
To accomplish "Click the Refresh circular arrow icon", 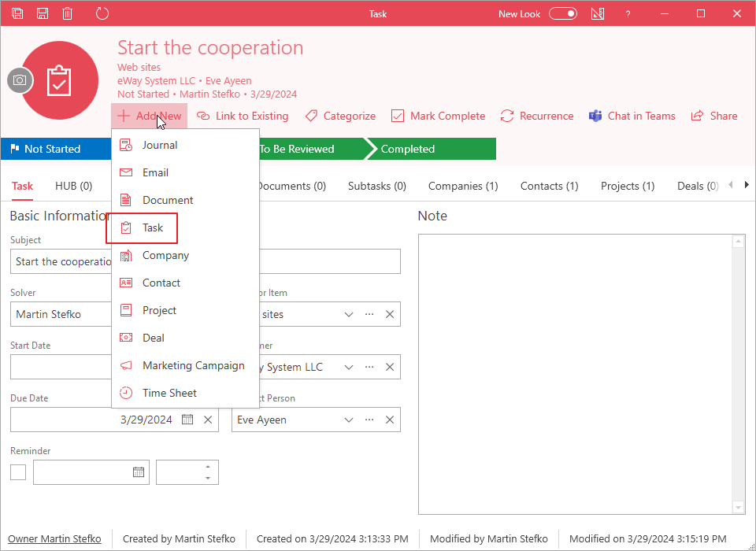I will coord(102,13).
